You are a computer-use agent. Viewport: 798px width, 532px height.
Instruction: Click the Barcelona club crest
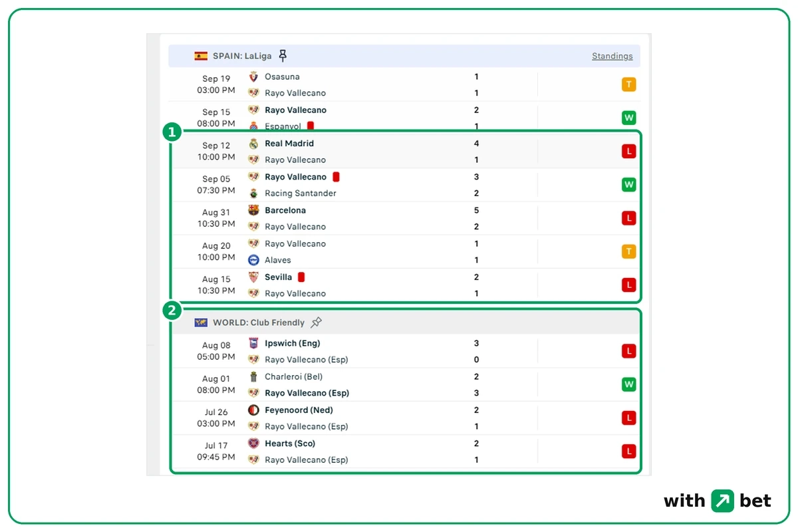[x=253, y=210]
